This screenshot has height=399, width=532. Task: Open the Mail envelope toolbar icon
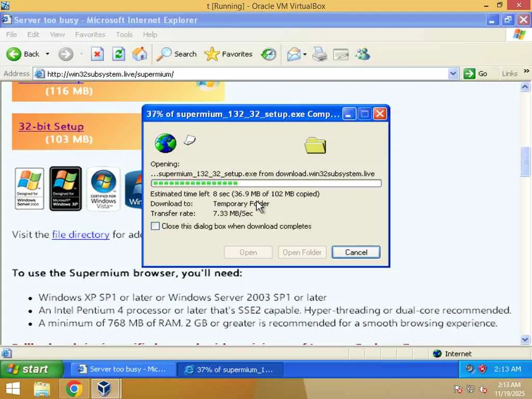(294, 54)
